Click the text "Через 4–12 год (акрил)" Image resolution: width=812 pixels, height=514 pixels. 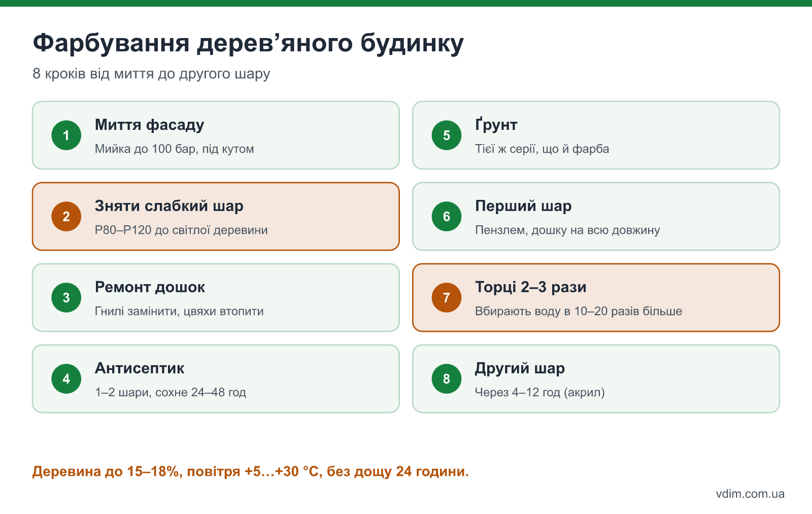tap(540, 393)
